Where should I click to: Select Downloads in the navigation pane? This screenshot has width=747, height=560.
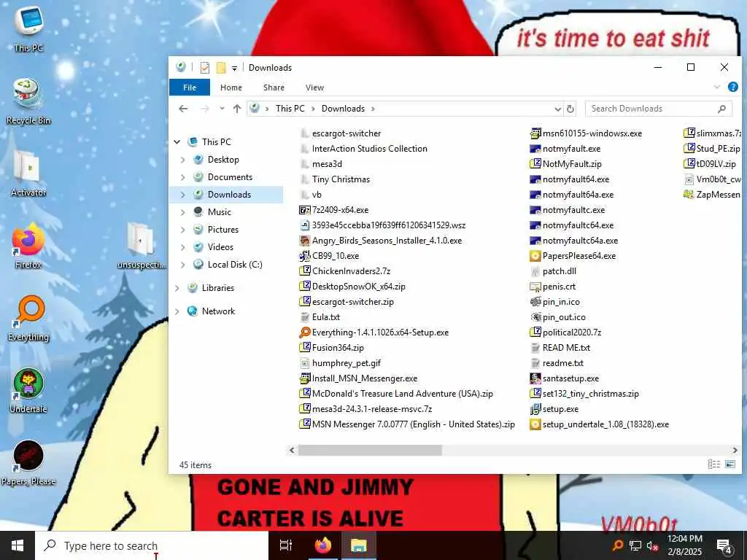pyautogui.click(x=229, y=194)
